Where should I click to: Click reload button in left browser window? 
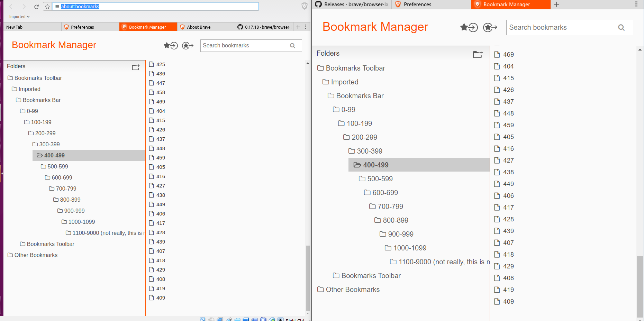(x=36, y=7)
